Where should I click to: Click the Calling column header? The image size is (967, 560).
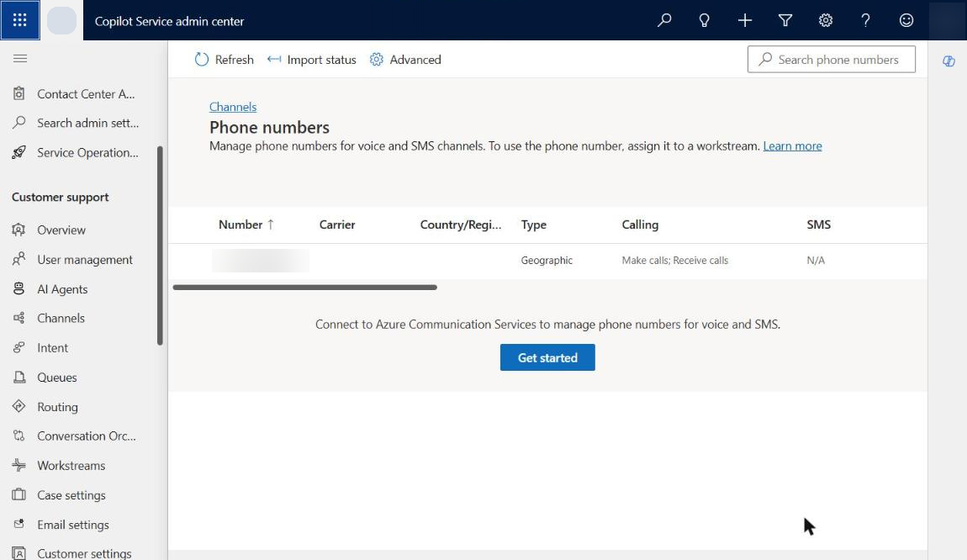pyautogui.click(x=640, y=225)
